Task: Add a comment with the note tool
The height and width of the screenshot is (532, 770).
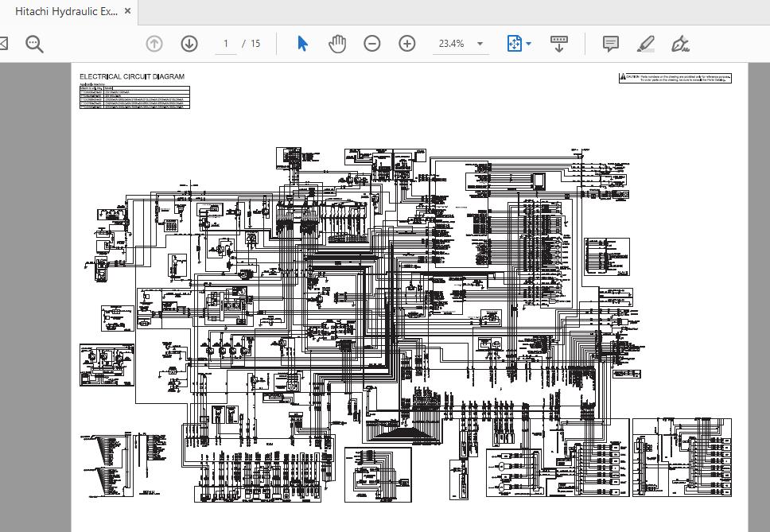Action: tap(610, 44)
